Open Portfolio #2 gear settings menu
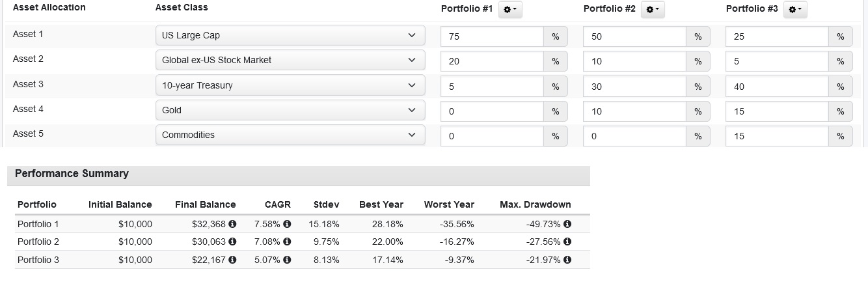Viewport: 868px width, 291px height. coord(653,9)
